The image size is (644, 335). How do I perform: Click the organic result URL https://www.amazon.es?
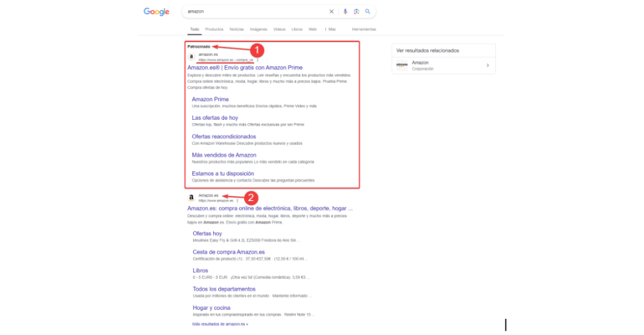click(216, 200)
